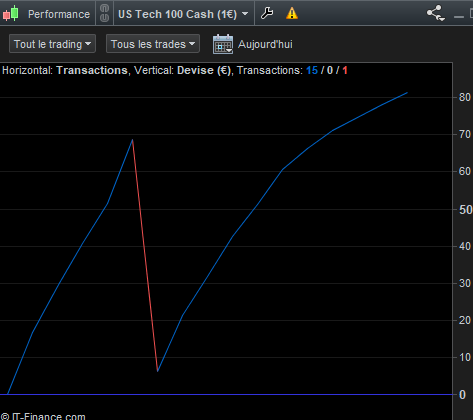Click the blue '15' winning transactions count
The height and width of the screenshot is (420, 473).
[x=312, y=70]
